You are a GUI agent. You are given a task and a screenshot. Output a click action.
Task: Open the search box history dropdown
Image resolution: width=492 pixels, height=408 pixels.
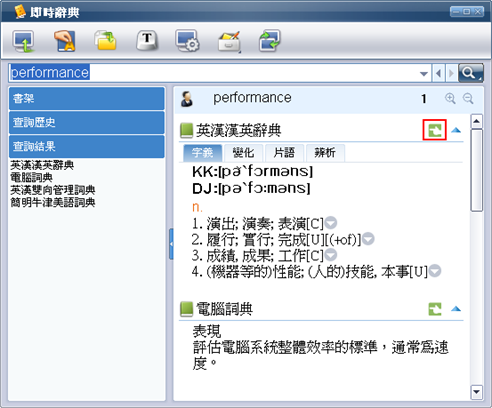(x=424, y=73)
